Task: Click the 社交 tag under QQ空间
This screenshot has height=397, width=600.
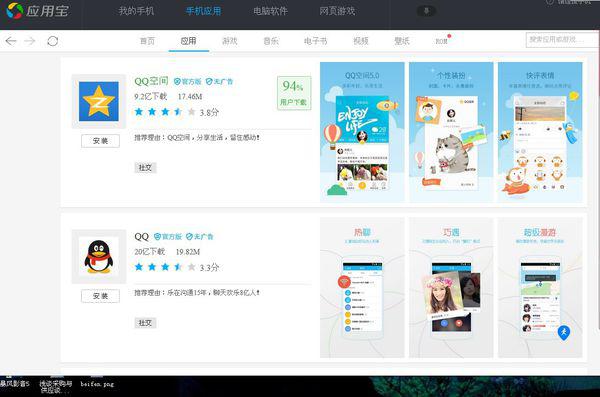Action: coord(145,168)
